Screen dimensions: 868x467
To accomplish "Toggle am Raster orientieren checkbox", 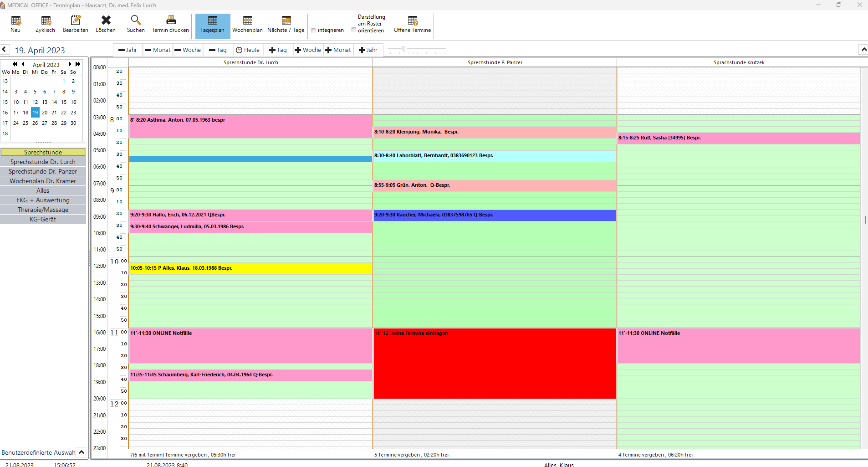I will tap(354, 30).
